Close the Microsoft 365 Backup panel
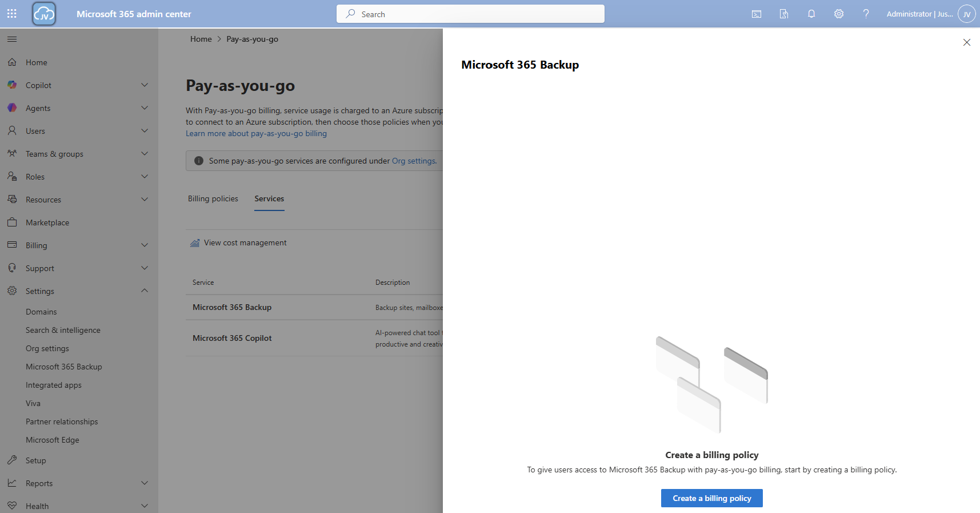 click(x=966, y=42)
